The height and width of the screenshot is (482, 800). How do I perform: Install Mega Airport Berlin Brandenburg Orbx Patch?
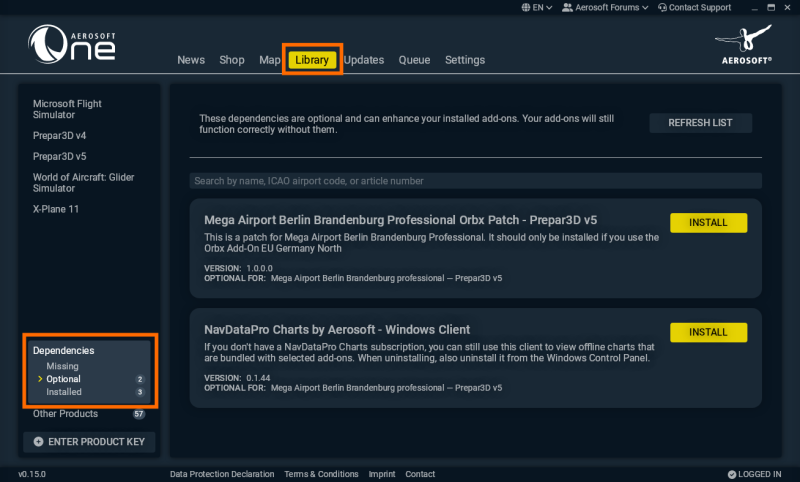click(708, 222)
